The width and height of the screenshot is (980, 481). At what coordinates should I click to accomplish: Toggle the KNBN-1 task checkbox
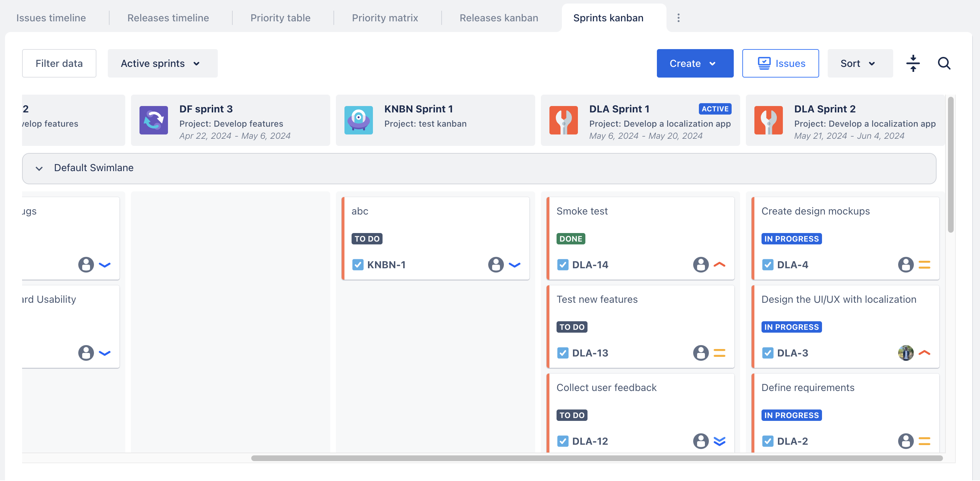pyautogui.click(x=358, y=265)
